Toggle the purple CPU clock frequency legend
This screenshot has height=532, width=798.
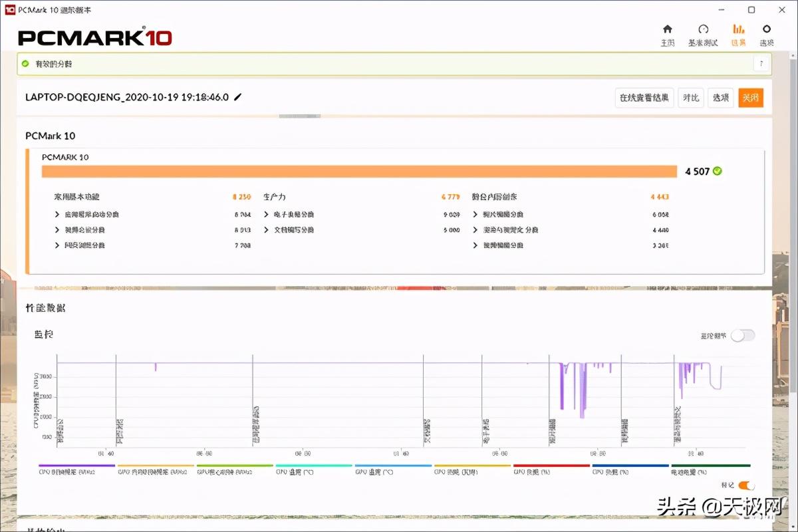pos(76,469)
